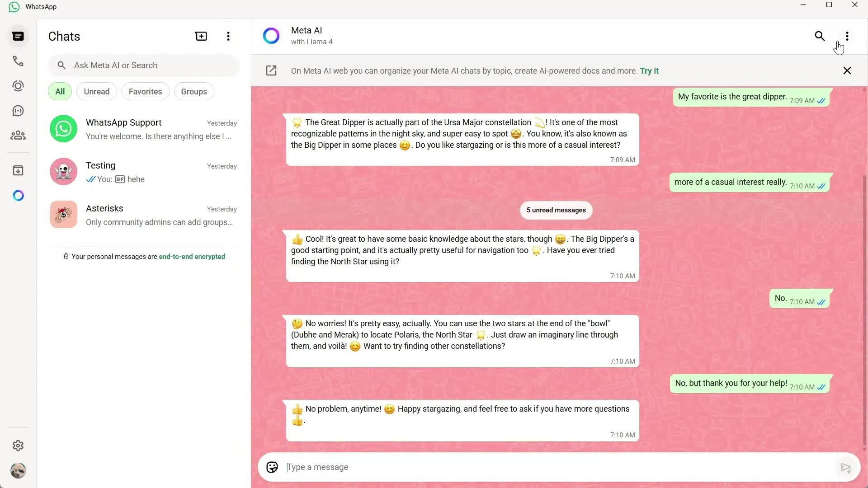This screenshot has width=868, height=488.
Task: Enable the Unread chats filter
Action: (x=96, y=91)
